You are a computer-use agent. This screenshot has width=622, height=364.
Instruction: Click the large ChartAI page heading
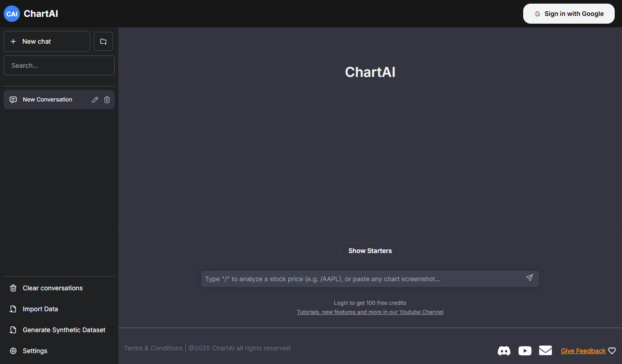370,72
